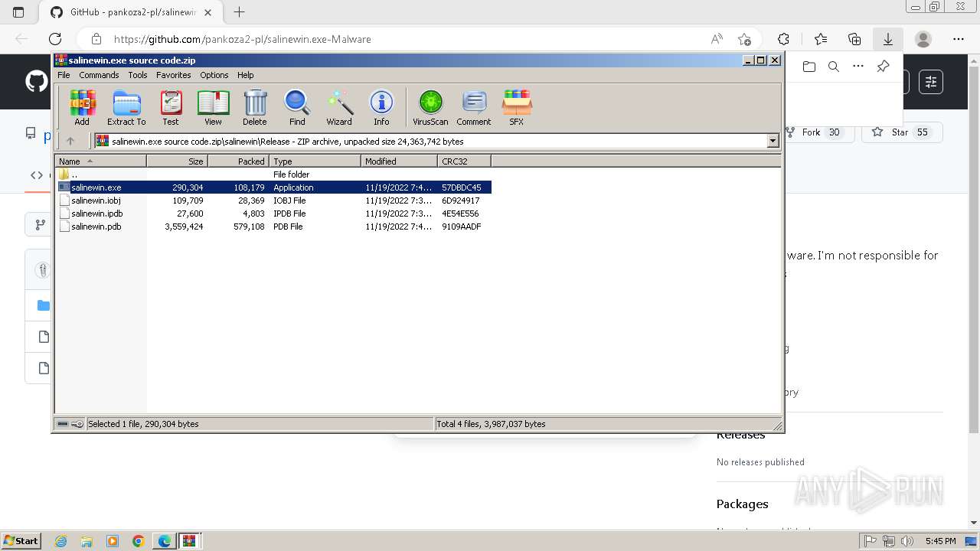Refresh the GitHub page in Edge
This screenshot has height=551, width=980.
tap(55, 39)
